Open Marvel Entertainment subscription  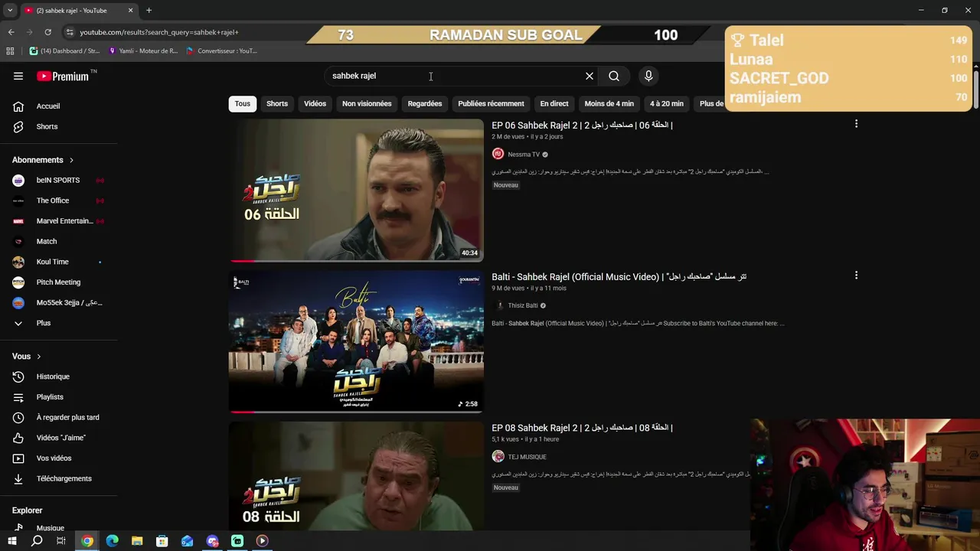(x=58, y=221)
